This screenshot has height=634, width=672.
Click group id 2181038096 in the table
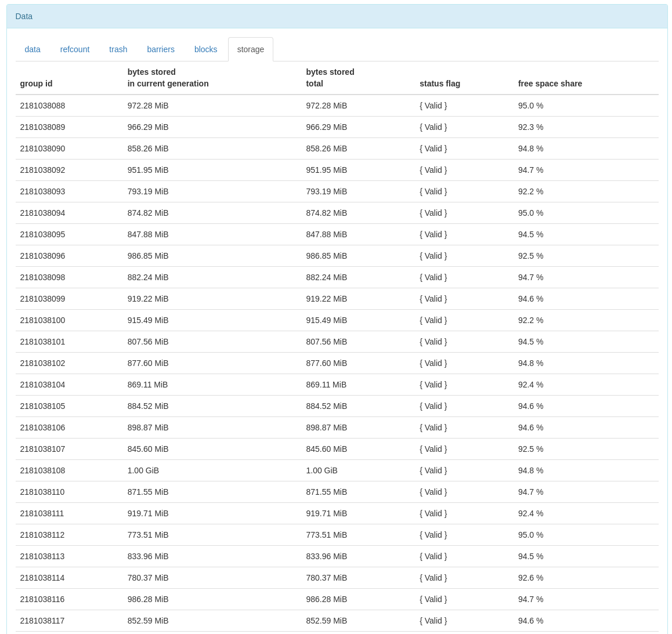click(42, 256)
